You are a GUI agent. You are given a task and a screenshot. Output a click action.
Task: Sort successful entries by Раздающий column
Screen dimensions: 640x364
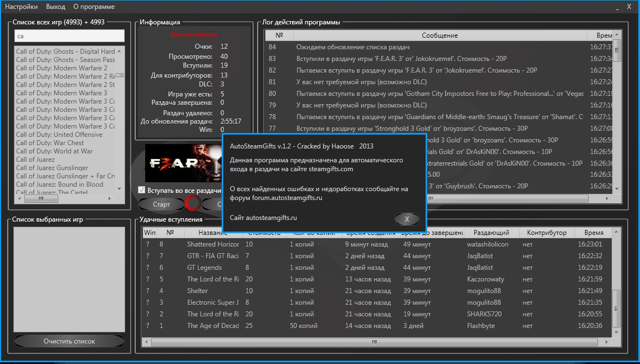tap(491, 233)
